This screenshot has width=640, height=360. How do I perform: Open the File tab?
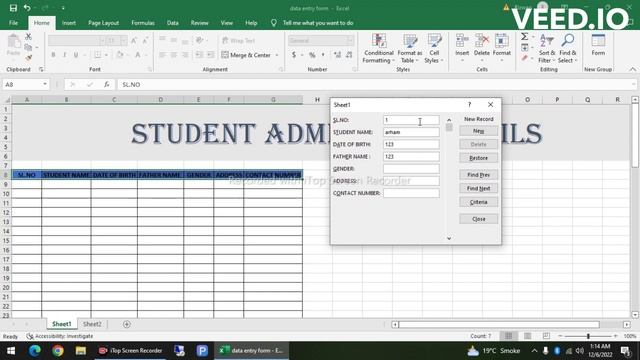pos(13,23)
